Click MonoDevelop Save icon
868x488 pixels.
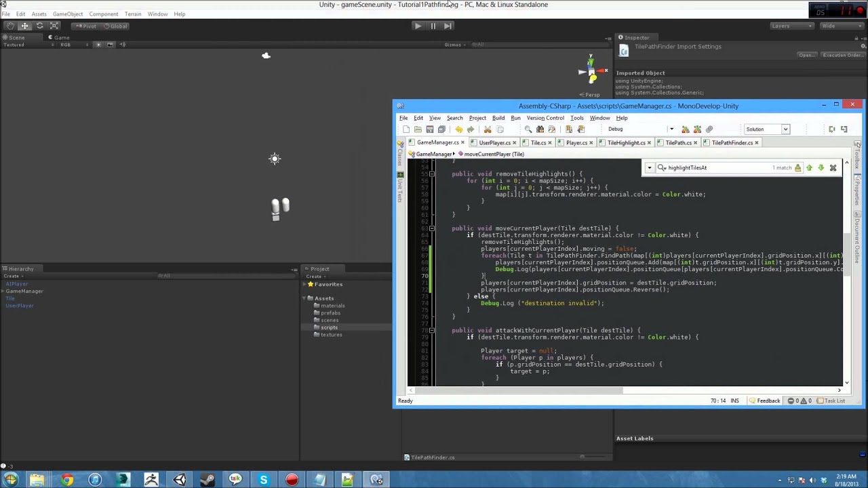pos(429,129)
